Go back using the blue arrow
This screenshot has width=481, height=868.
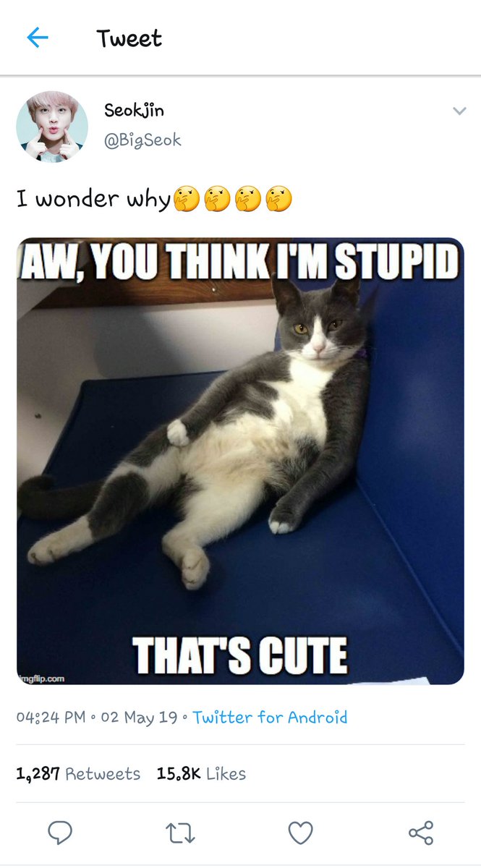pos(37,38)
